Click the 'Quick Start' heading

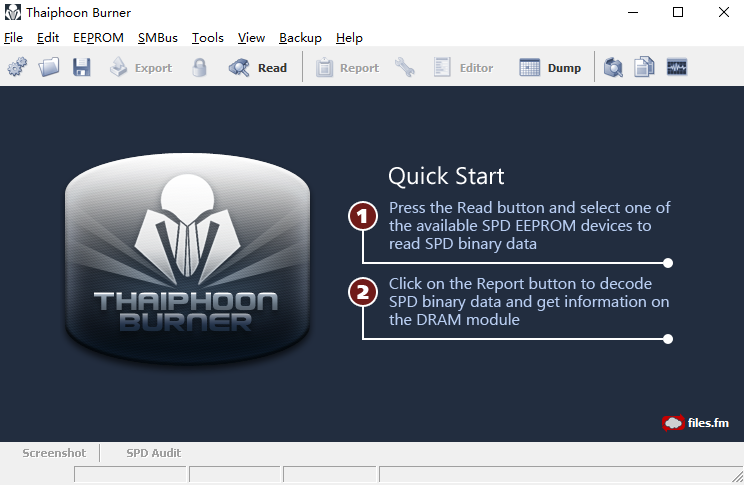click(x=446, y=176)
